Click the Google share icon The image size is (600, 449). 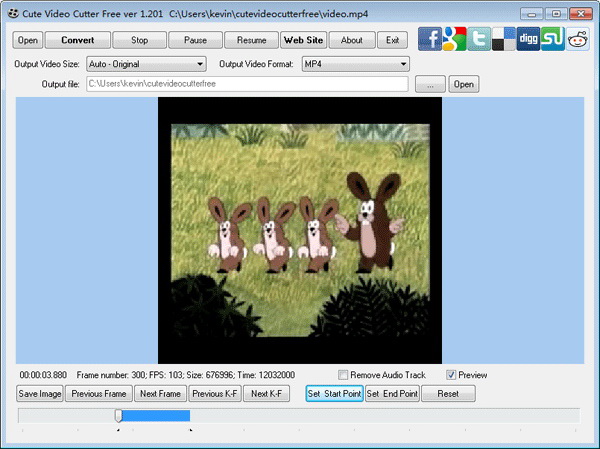tap(455, 39)
